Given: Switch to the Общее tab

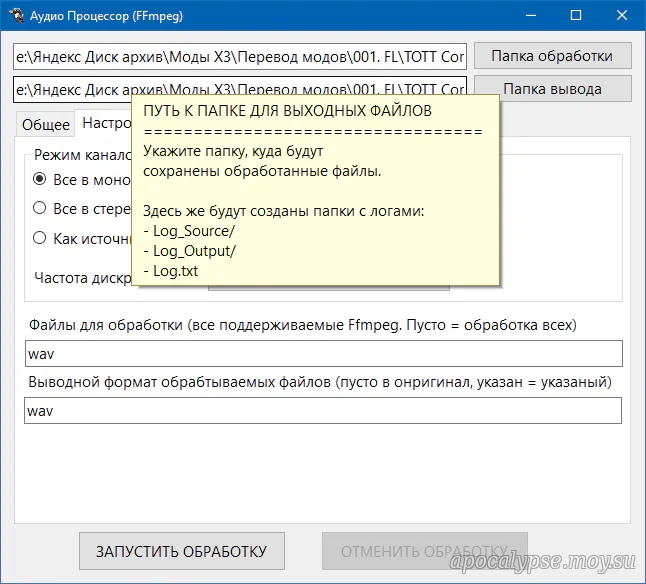Looking at the screenshot, I should click(46, 124).
